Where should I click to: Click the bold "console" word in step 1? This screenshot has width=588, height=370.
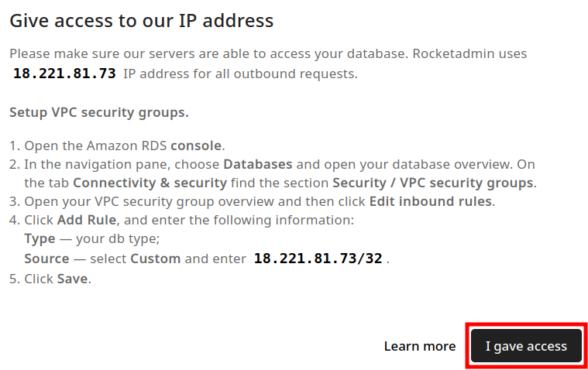point(196,146)
